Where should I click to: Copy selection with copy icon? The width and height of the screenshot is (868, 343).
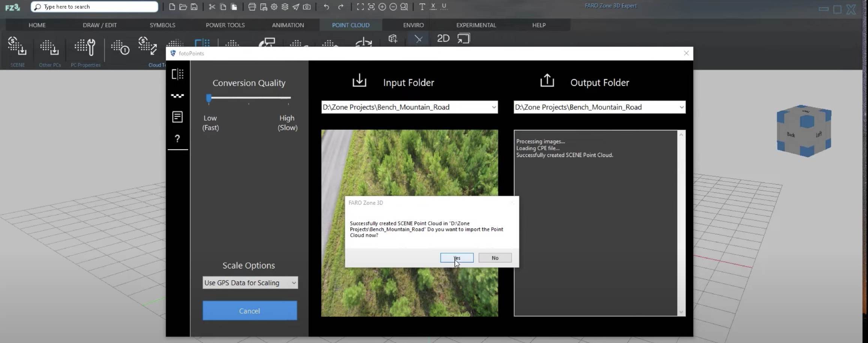(x=223, y=7)
